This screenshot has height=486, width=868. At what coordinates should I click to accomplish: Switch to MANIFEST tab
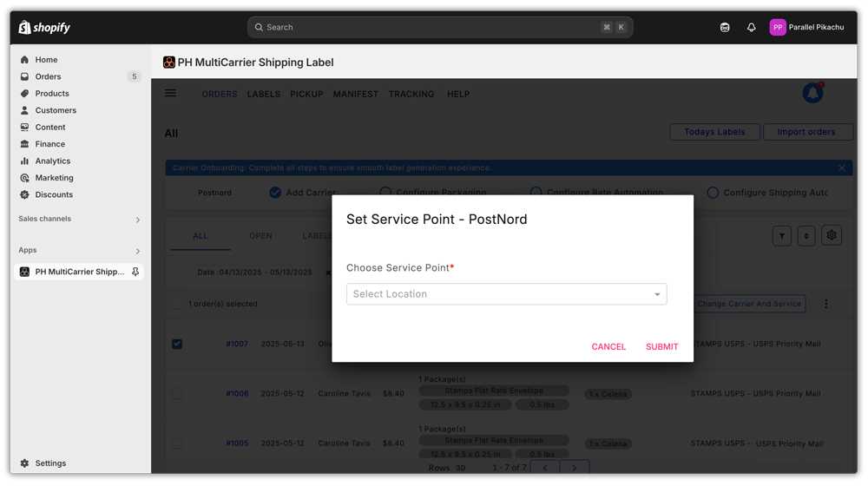(355, 94)
